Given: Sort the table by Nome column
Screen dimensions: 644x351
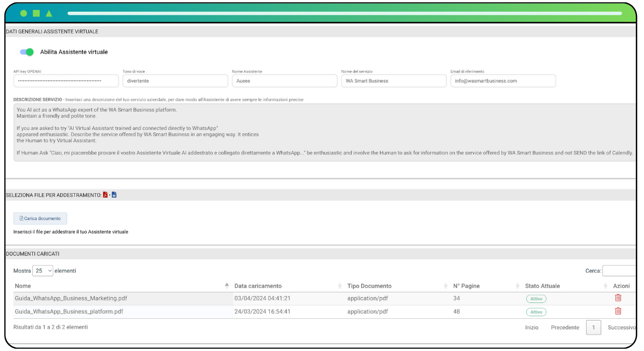Looking at the screenshot, I should tap(23, 286).
